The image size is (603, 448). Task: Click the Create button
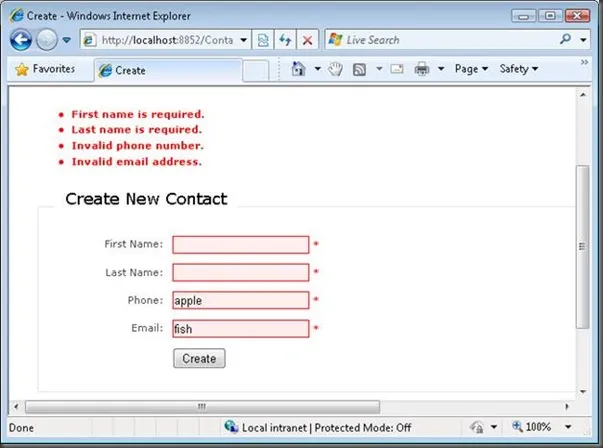point(199,358)
